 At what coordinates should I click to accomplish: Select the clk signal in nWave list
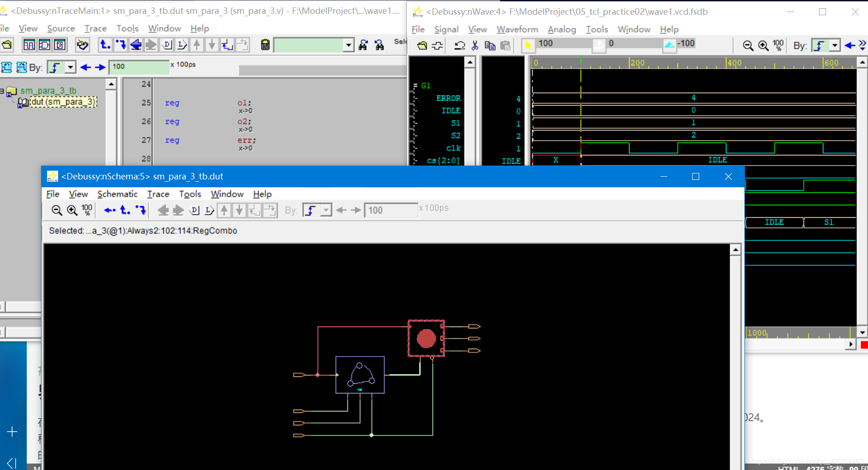tap(453, 148)
